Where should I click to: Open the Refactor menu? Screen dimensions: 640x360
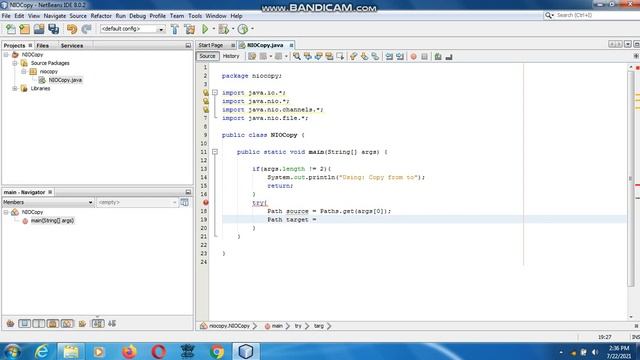click(x=101, y=16)
